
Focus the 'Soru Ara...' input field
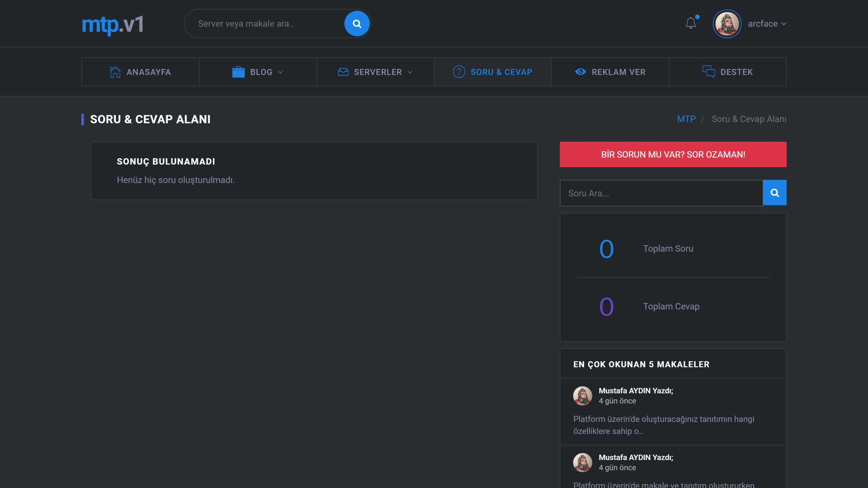coord(661,193)
